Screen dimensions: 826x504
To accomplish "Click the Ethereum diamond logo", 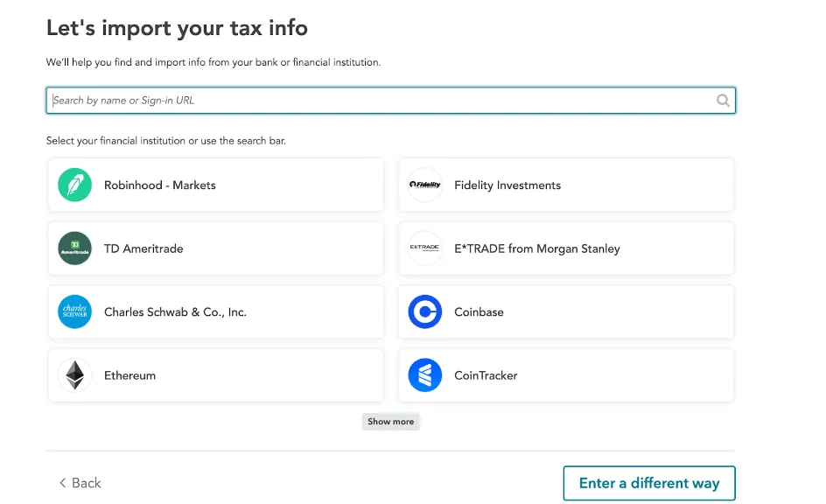I will (74, 374).
